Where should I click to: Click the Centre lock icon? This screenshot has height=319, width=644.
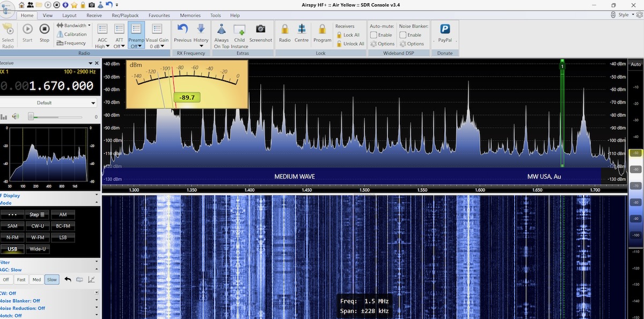click(302, 32)
